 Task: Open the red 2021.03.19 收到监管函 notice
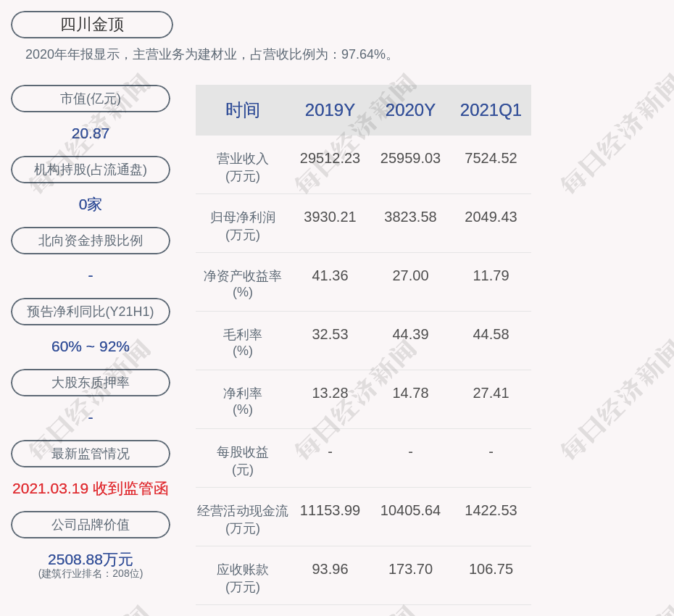(91, 488)
